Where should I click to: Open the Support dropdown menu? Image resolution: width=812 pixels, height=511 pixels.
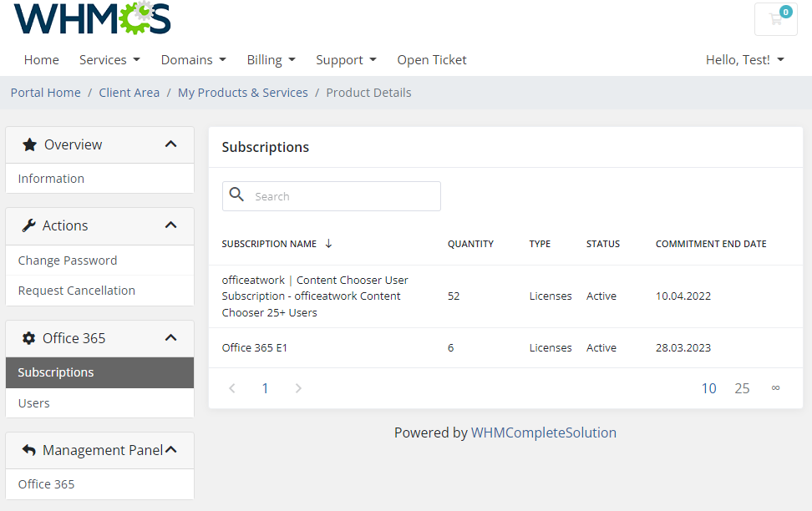[347, 60]
